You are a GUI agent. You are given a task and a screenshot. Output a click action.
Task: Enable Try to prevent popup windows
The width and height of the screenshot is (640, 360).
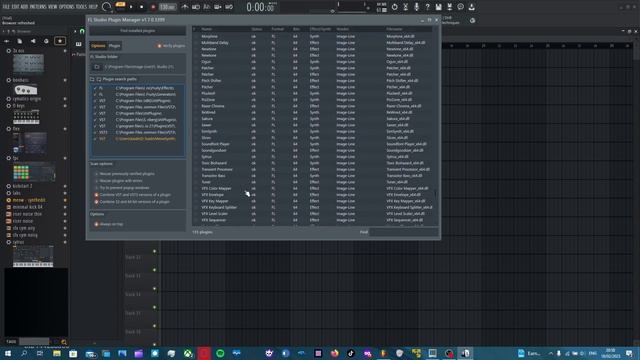pos(97,188)
